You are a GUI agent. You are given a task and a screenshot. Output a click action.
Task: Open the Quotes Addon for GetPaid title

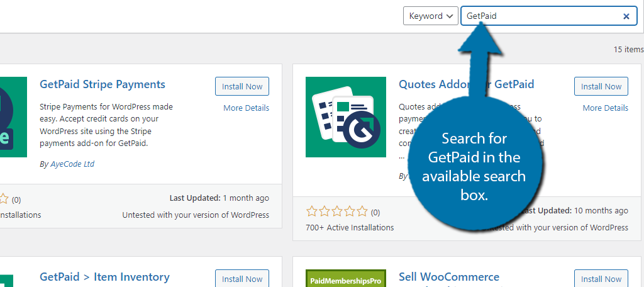click(467, 84)
